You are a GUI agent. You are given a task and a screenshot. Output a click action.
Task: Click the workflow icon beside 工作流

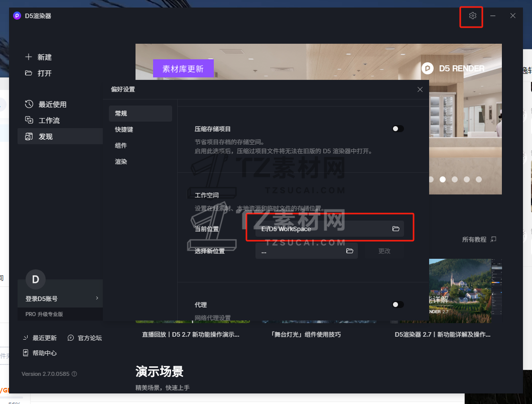pos(29,120)
